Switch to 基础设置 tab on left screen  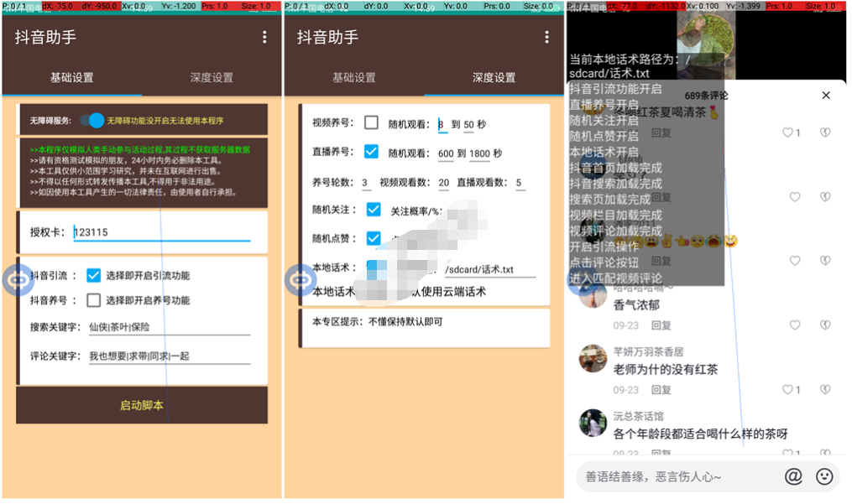coord(71,78)
